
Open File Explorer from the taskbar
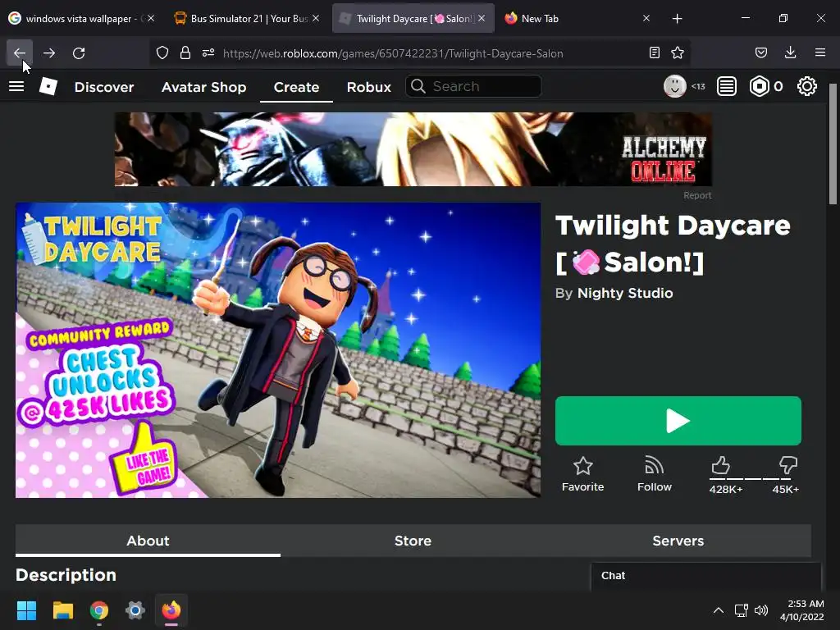tap(62, 610)
